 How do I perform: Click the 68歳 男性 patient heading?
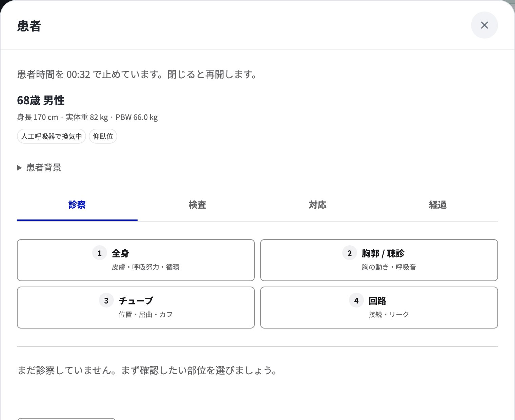pyautogui.click(x=41, y=101)
